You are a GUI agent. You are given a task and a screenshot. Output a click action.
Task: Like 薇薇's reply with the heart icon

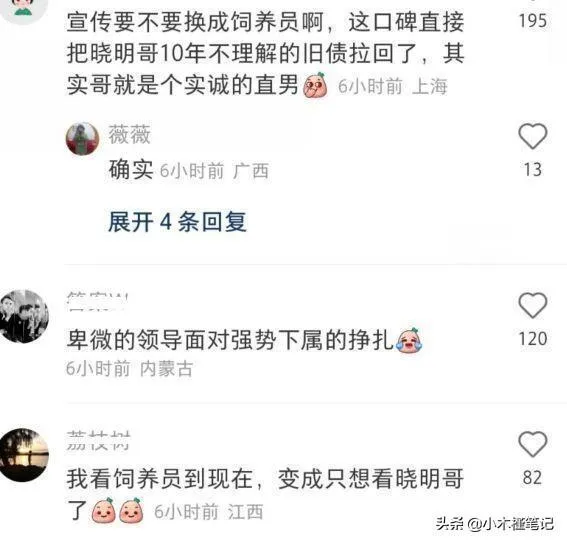coord(532,136)
